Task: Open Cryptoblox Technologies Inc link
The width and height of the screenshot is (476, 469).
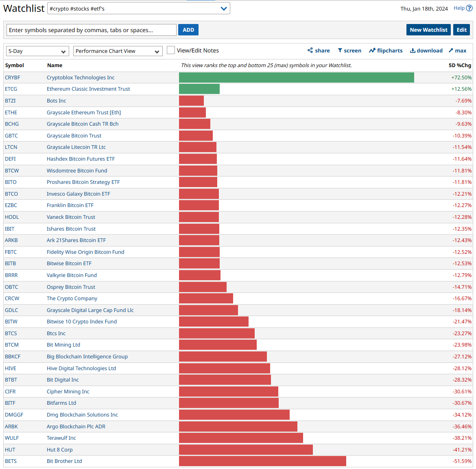Action: click(x=81, y=77)
